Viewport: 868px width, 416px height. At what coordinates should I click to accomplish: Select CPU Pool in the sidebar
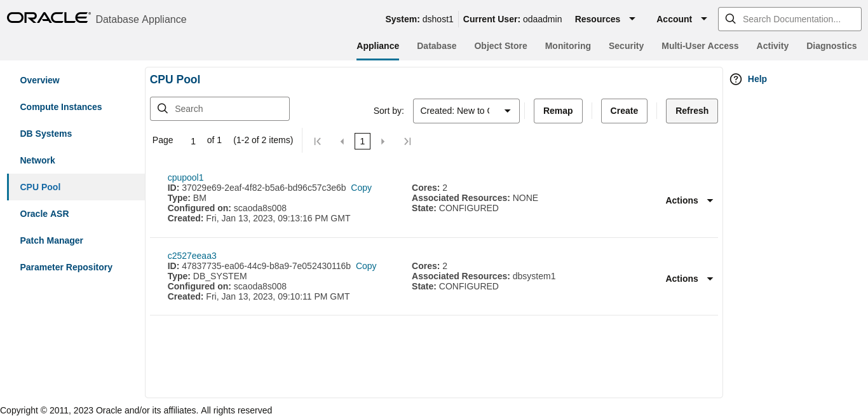pos(76,187)
